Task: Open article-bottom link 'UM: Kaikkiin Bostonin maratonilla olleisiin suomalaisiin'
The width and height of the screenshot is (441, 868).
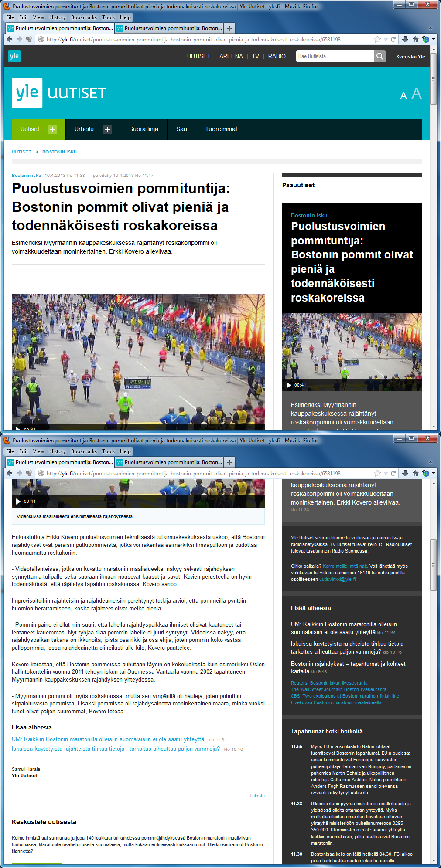Action: 108,739
